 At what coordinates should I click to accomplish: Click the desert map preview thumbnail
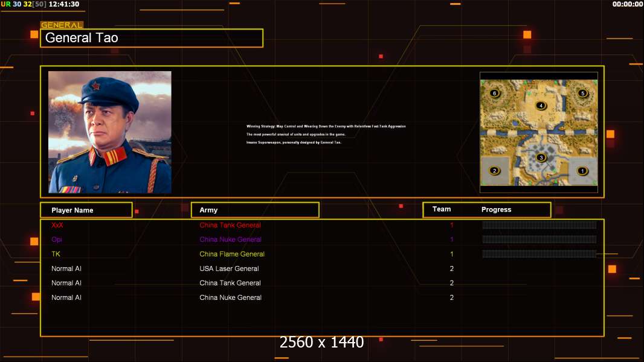pyautogui.click(x=539, y=132)
